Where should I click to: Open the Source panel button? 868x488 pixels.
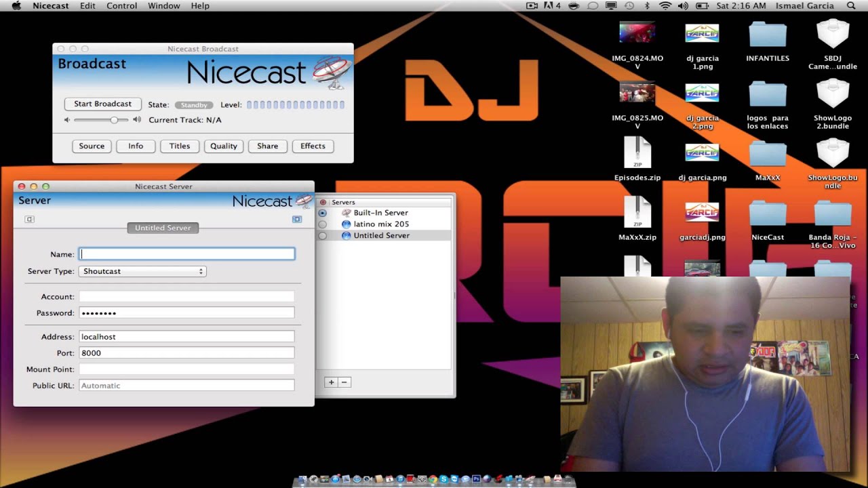pos(92,146)
